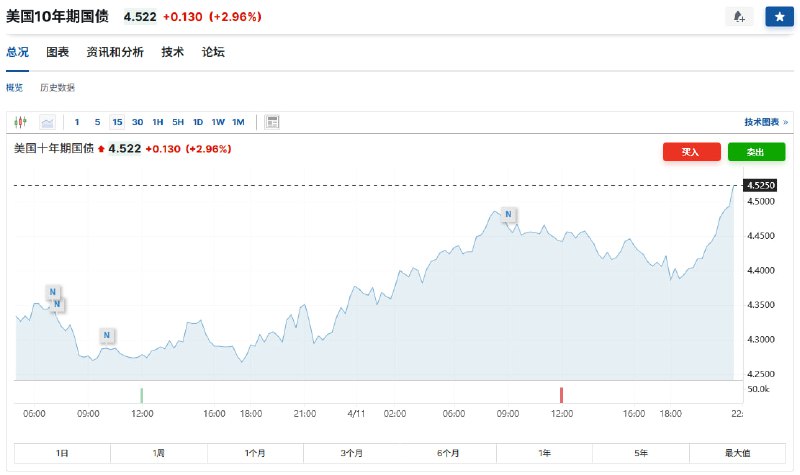Click the blue star watchlist icon

pyautogui.click(x=778, y=17)
